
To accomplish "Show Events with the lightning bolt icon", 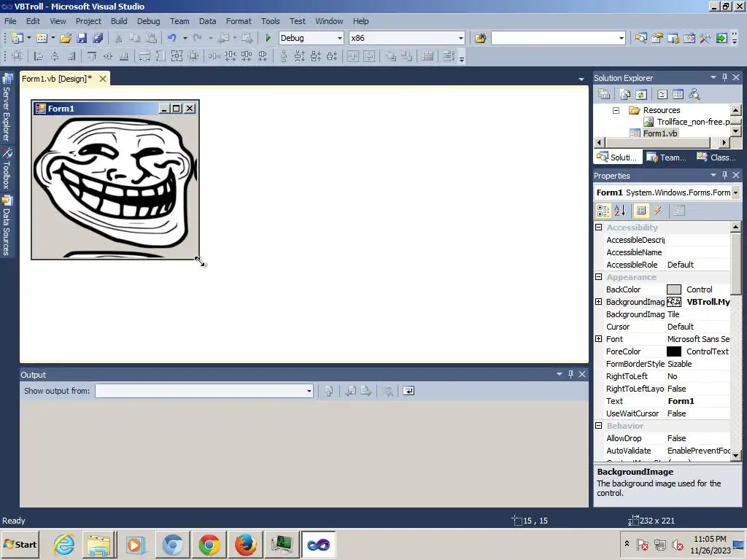I will click(x=658, y=211).
